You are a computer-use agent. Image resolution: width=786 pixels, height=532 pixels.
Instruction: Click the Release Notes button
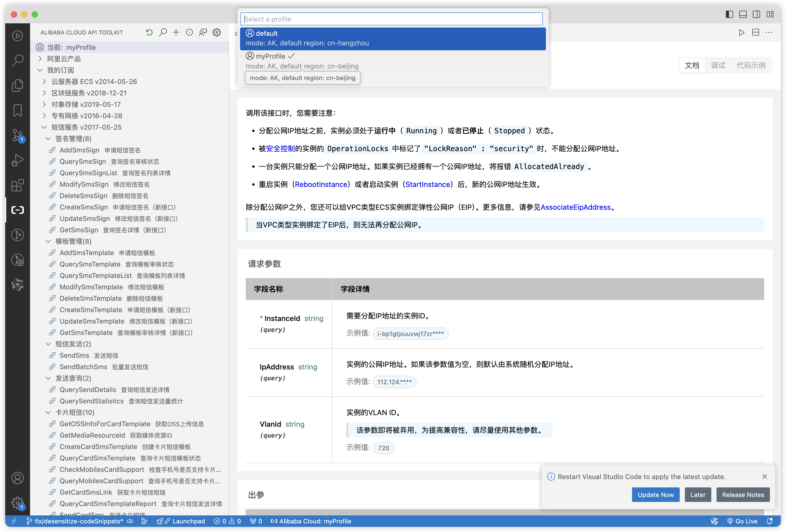pos(743,494)
